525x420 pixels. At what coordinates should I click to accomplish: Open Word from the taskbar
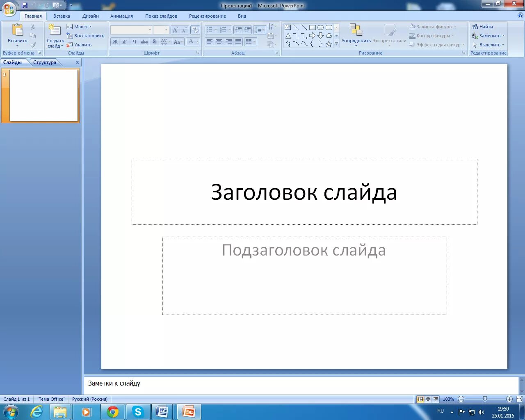162,412
